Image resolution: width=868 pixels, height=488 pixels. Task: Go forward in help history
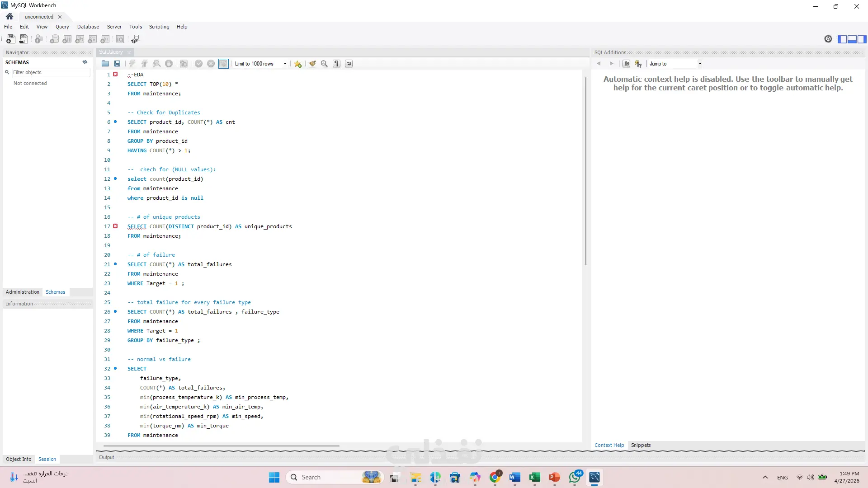(611, 64)
